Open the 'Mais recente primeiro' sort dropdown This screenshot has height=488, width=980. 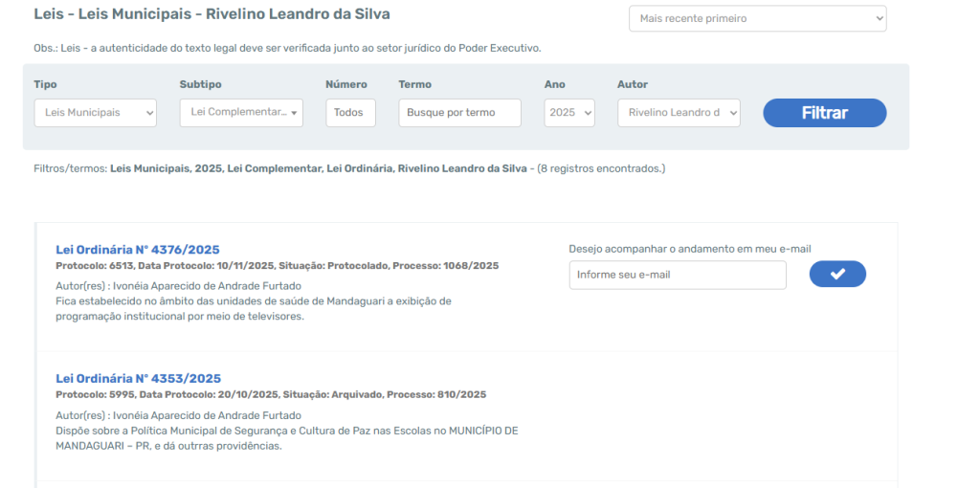(x=757, y=19)
